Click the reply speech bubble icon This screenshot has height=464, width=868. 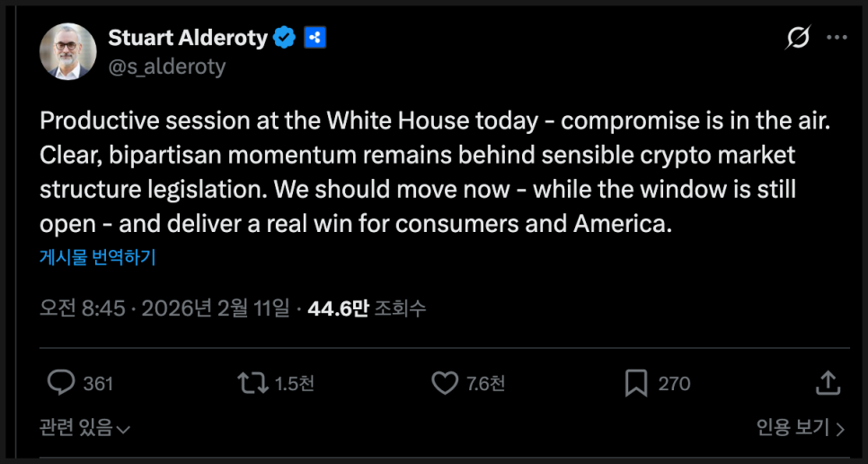click(x=61, y=383)
